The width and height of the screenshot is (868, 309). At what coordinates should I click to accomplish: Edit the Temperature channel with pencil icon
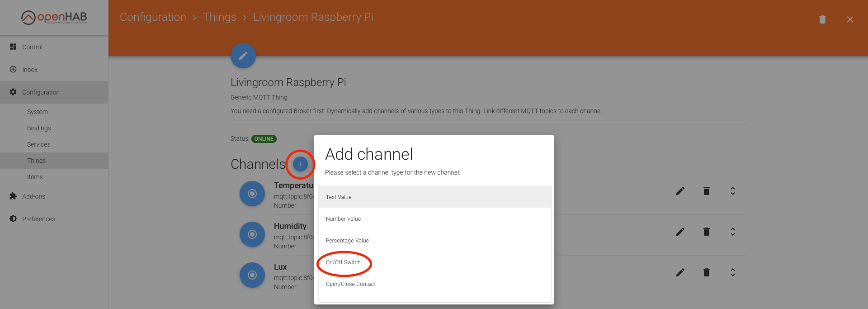pyautogui.click(x=680, y=191)
